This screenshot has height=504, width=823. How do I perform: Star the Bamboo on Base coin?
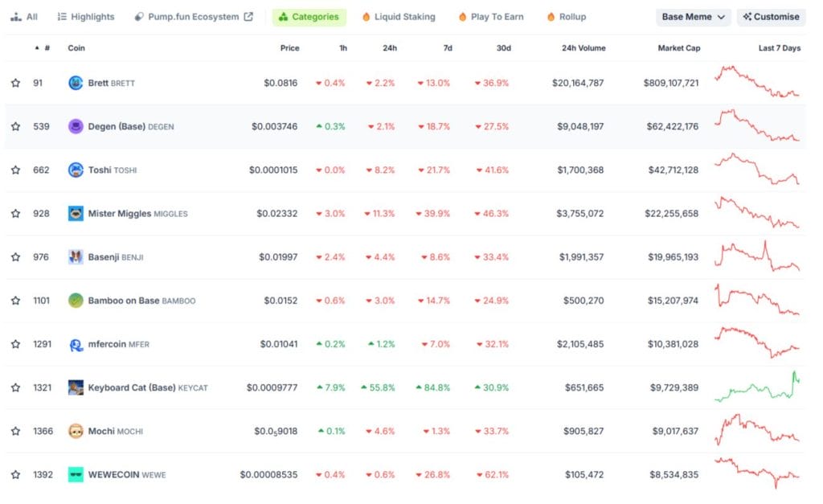tap(16, 301)
